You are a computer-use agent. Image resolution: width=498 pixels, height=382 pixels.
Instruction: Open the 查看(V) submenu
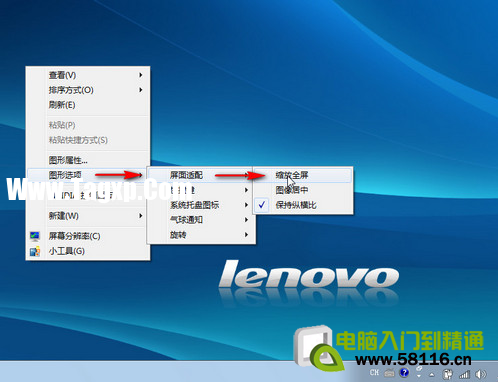click(88, 75)
